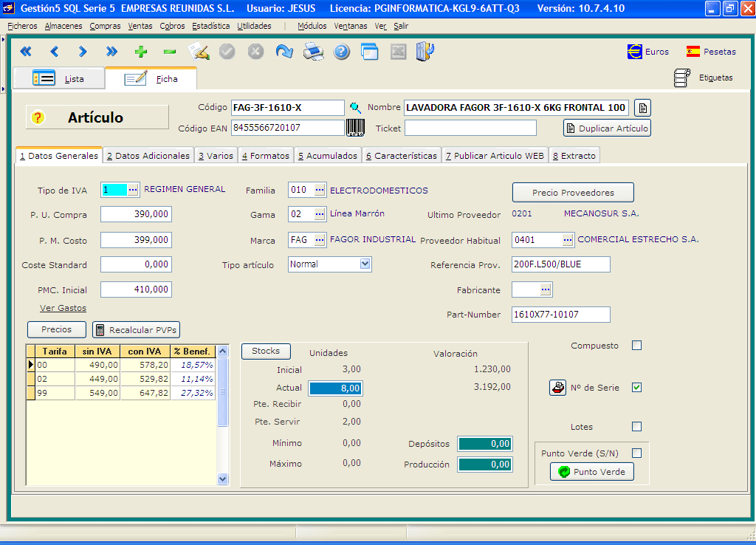
Task: Click the Ver Gastos link
Action: [x=63, y=308]
